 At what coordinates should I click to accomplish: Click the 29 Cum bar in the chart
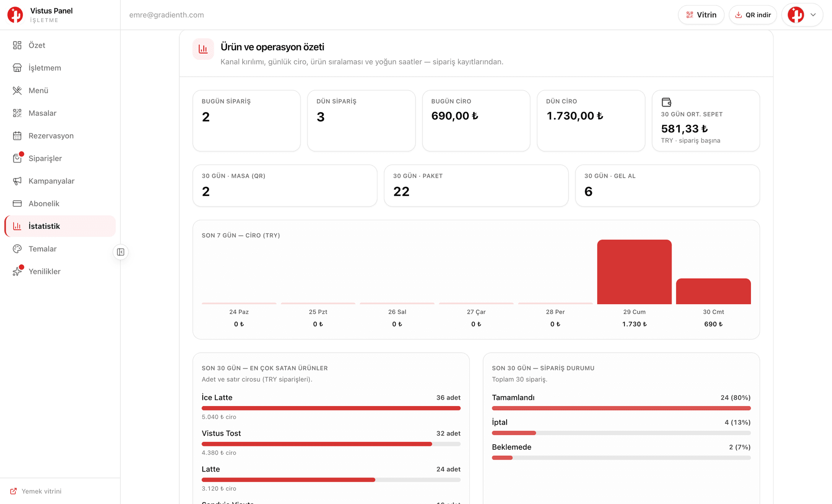coord(634,272)
